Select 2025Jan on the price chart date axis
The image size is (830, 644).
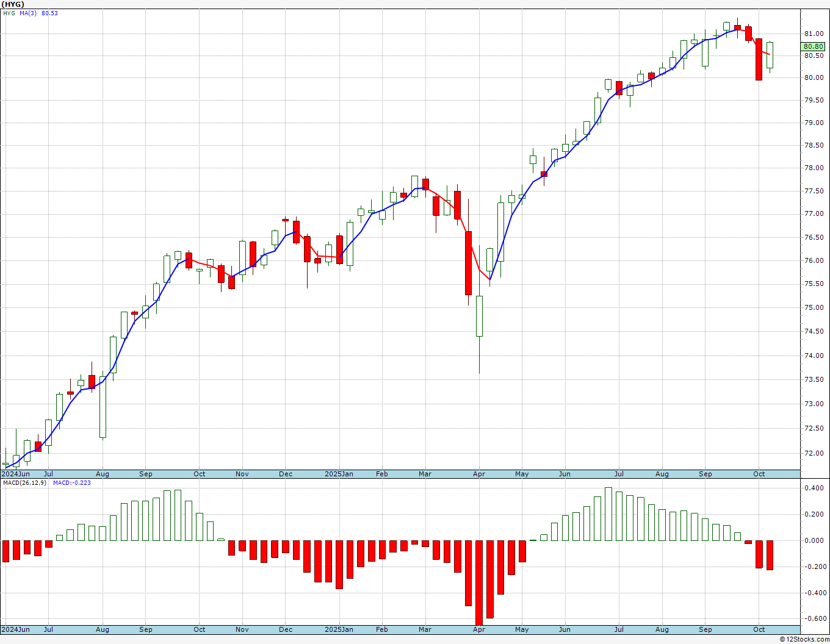tap(339, 474)
